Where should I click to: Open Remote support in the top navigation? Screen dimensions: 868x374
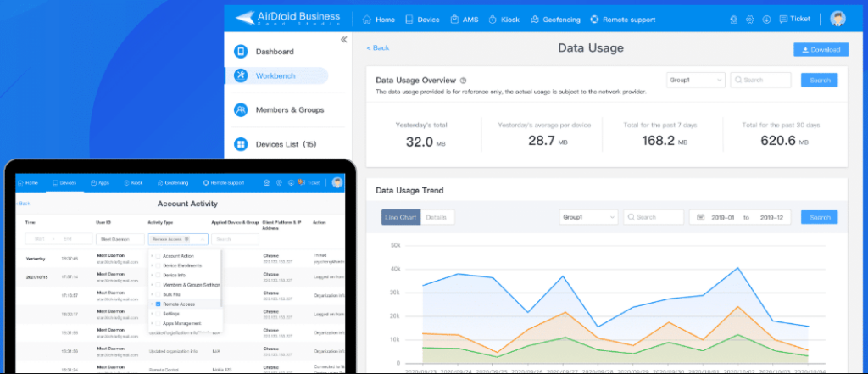623,20
